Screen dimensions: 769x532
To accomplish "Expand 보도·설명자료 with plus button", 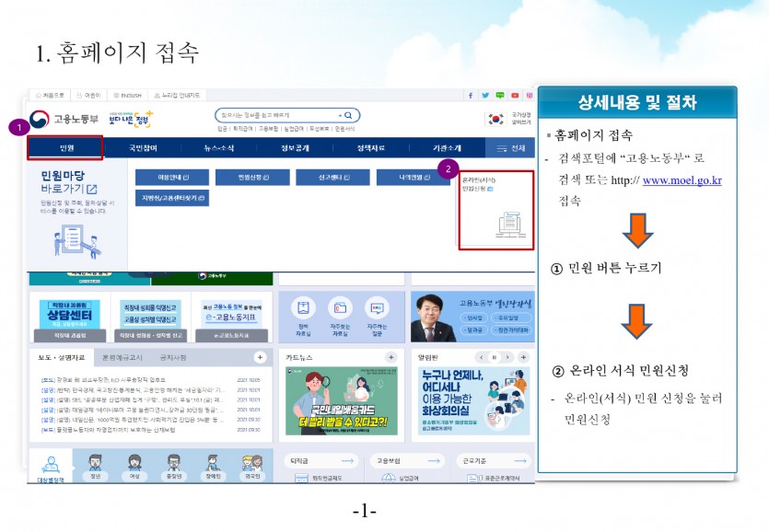I will [x=261, y=357].
